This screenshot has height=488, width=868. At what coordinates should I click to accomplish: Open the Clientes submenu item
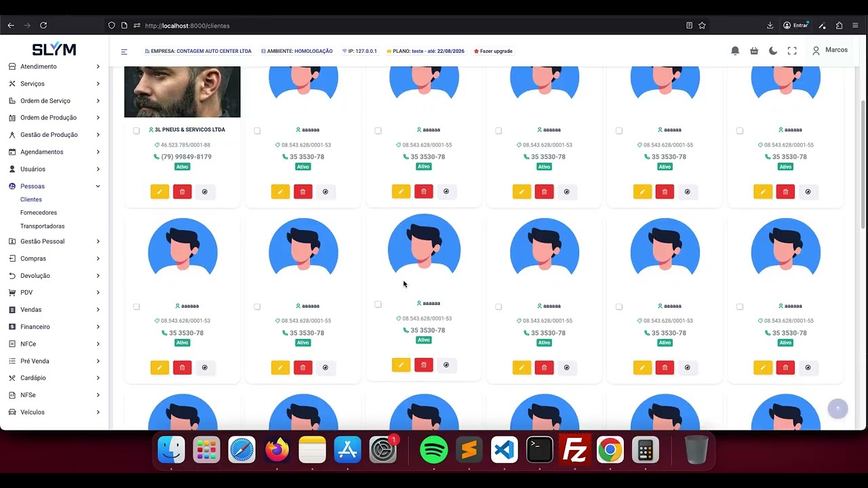pyautogui.click(x=31, y=200)
